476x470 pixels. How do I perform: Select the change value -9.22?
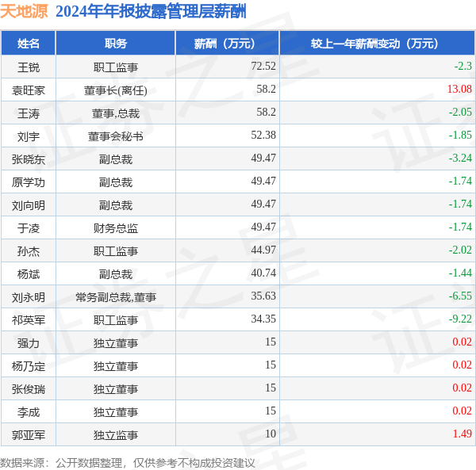point(460,319)
